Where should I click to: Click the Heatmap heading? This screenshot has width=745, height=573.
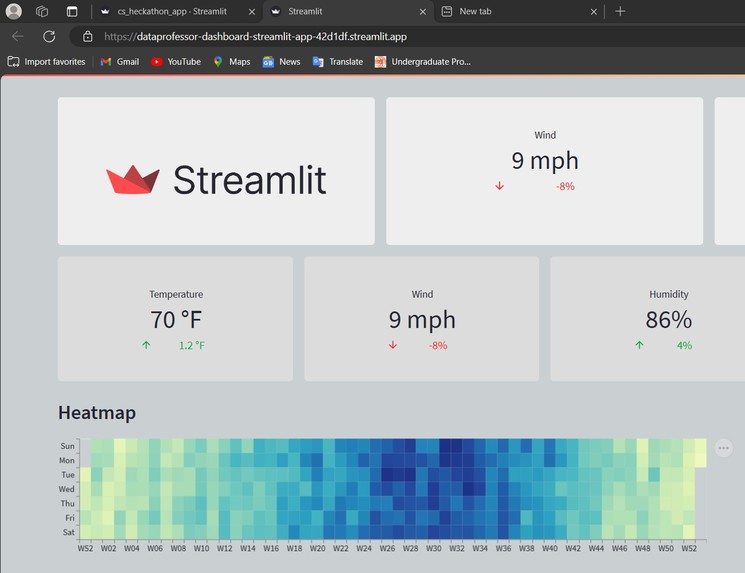pos(97,413)
